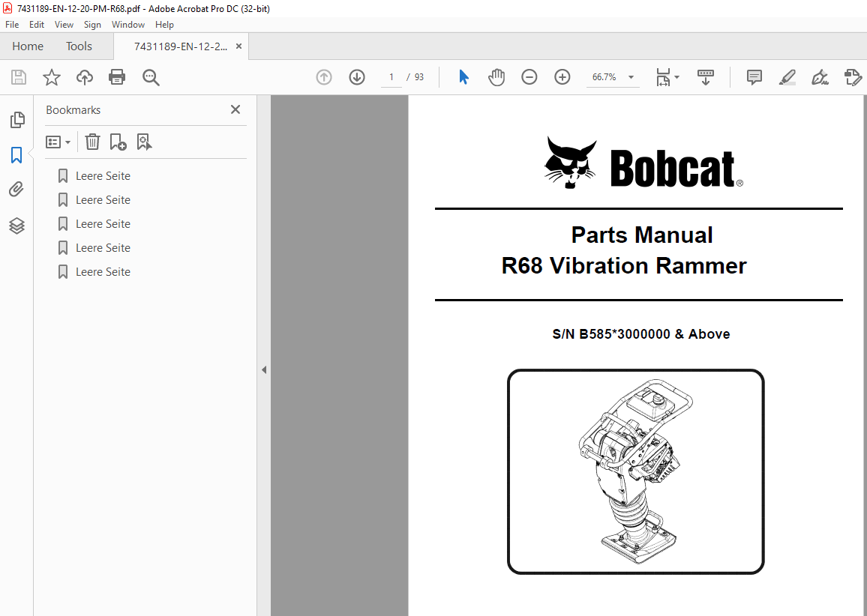Screen dimensions: 867x616
Task: Zoom out with minus button
Action: click(x=529, y=77)
